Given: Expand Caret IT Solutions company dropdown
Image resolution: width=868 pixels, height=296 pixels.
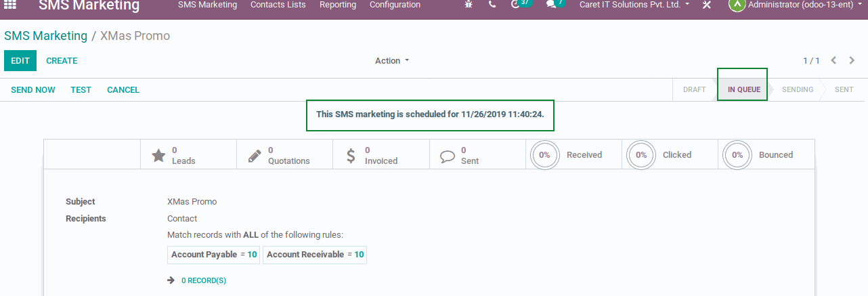Looking at the screenshot, I should click(x=634, y=5).
